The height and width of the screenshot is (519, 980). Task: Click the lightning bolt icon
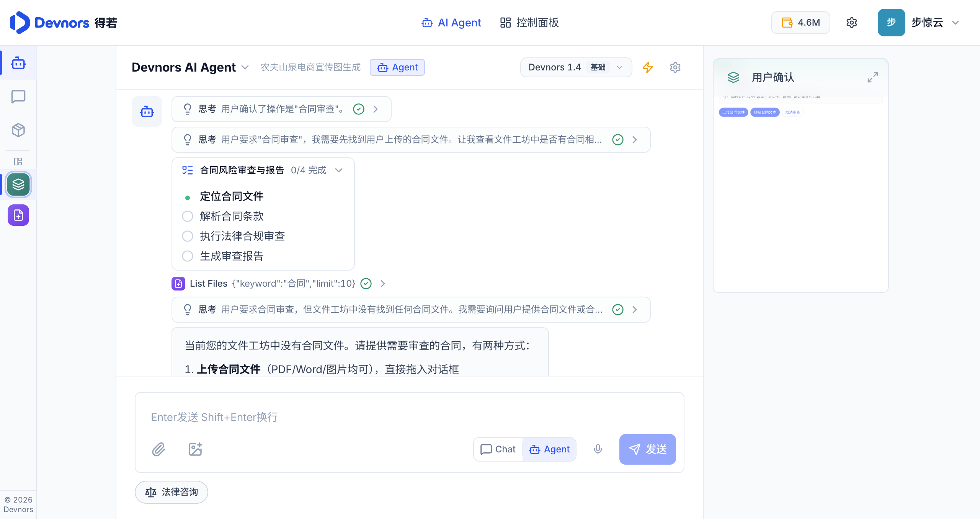click(648, 67)
